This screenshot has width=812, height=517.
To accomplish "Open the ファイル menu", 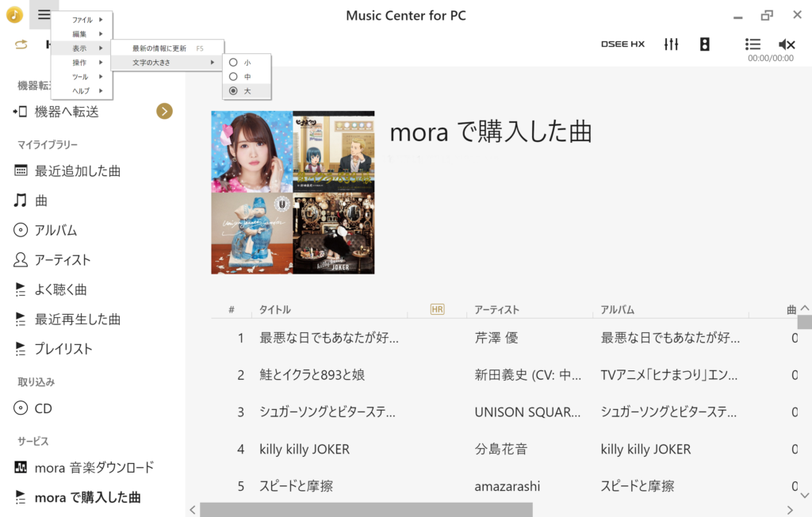I will (82, 20).
